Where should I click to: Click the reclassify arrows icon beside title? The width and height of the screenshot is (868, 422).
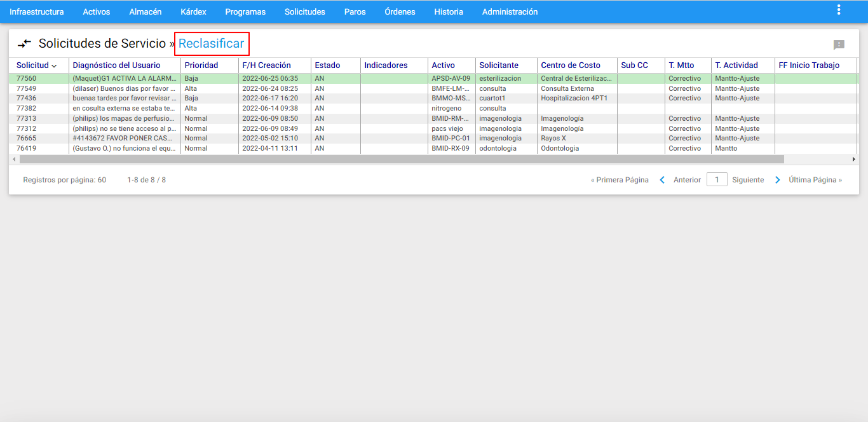(x=24, y=44)
